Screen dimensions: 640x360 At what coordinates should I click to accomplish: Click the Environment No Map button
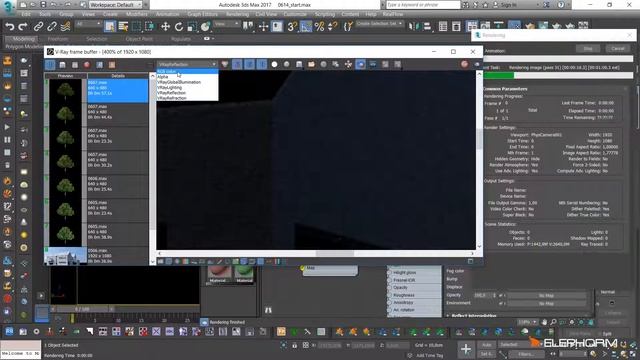coord(546,304)
